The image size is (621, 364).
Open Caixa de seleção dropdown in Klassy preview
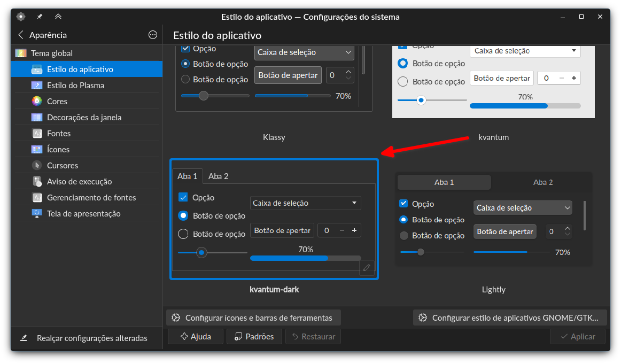tap(304, 53)
